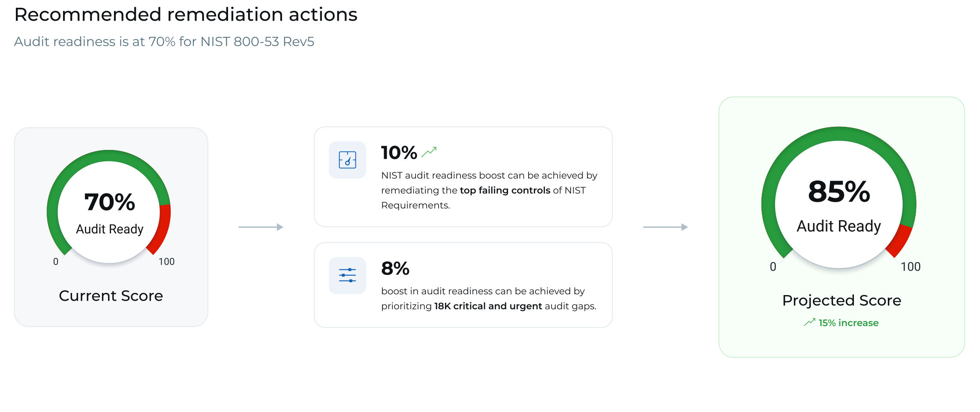Screen dimensions: 980x412
Task: Click the sliders icon in the 8% card
Action: coord(347,275)
